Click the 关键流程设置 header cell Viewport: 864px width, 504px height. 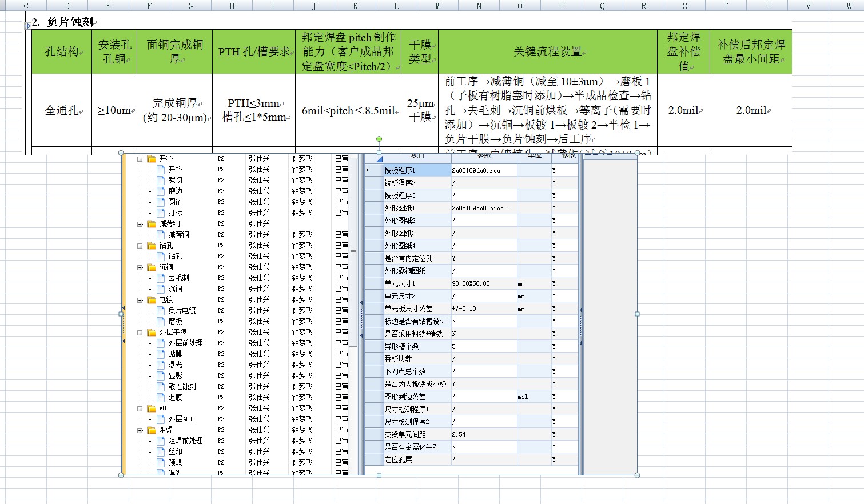548,51
